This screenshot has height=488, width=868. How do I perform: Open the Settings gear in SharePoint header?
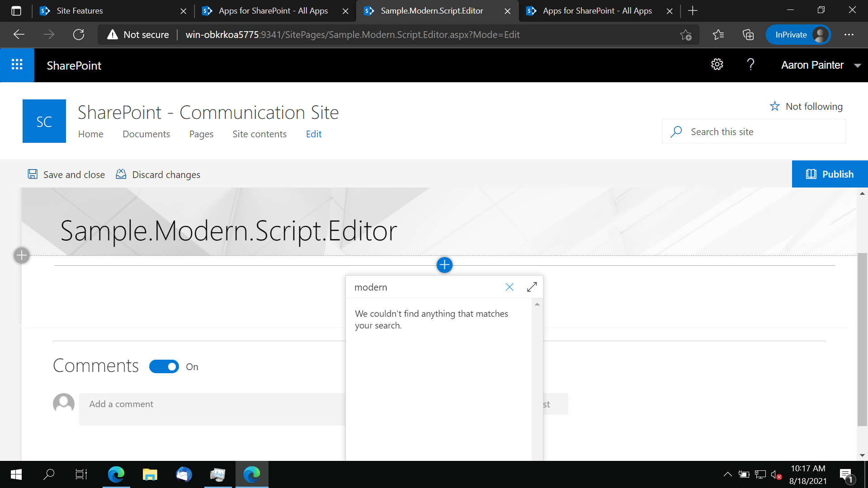point(717,65)
